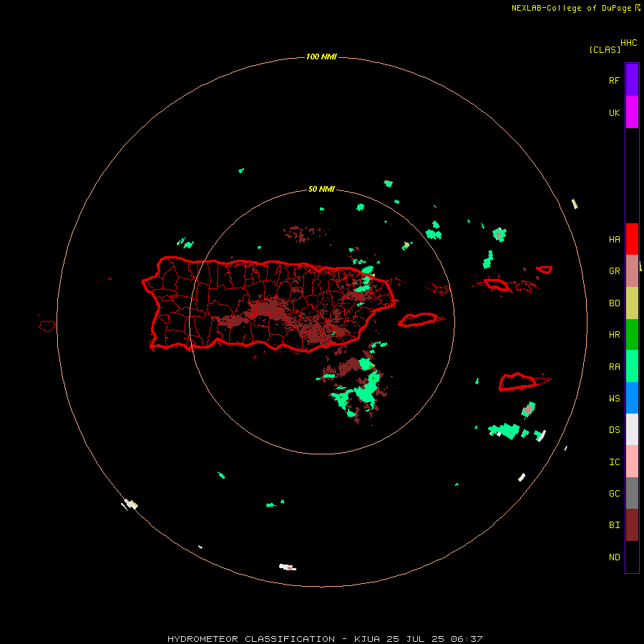
Task: Click the IC legend label
Action: pos(614,462)
